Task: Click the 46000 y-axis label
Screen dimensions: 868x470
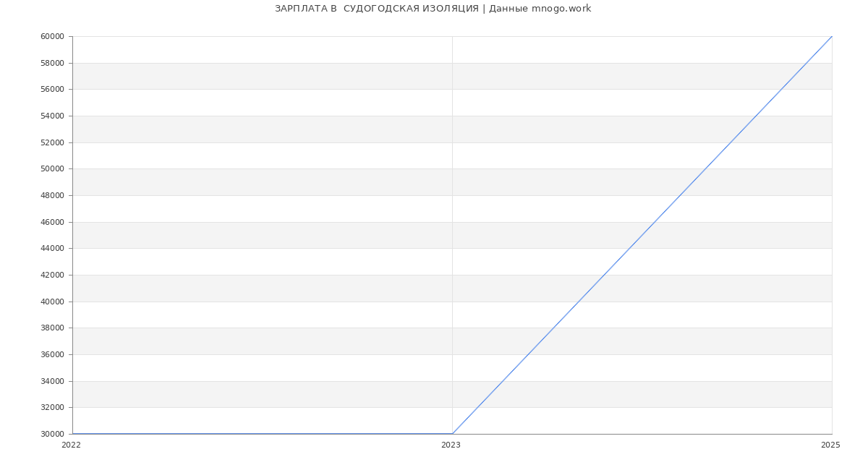Action: (x=52, y=222)
